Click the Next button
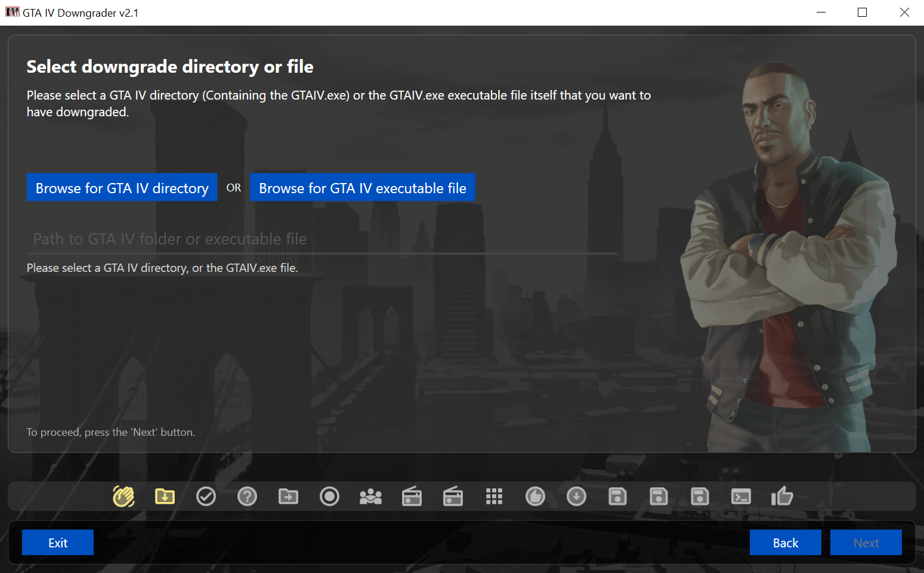 [x=866, y=543]
